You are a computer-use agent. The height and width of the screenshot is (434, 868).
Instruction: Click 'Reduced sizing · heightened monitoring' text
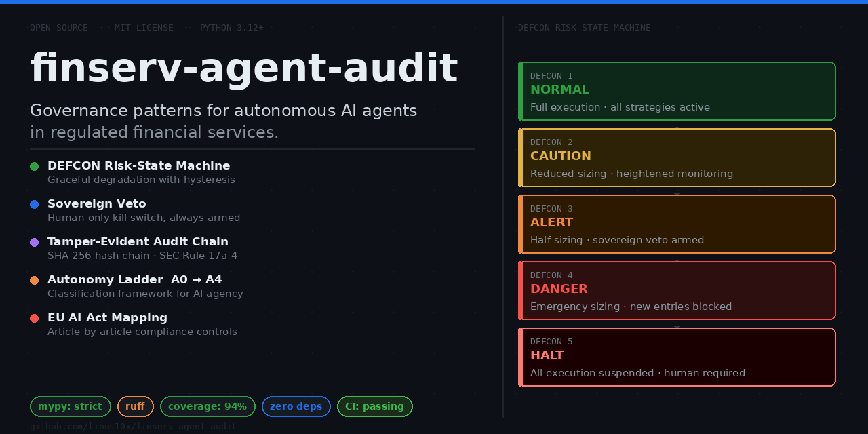pos(631,174)
